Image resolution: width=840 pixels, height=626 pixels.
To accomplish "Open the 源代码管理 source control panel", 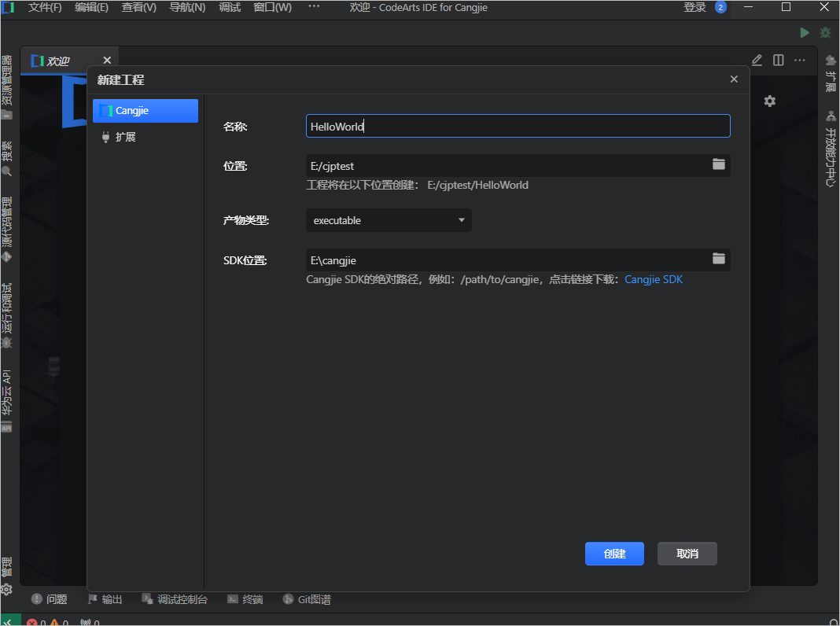I will (x=6, y=229).
